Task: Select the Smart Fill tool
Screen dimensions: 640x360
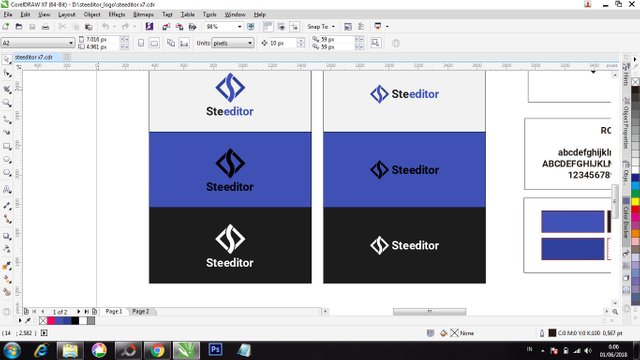Action: [7, 292]
